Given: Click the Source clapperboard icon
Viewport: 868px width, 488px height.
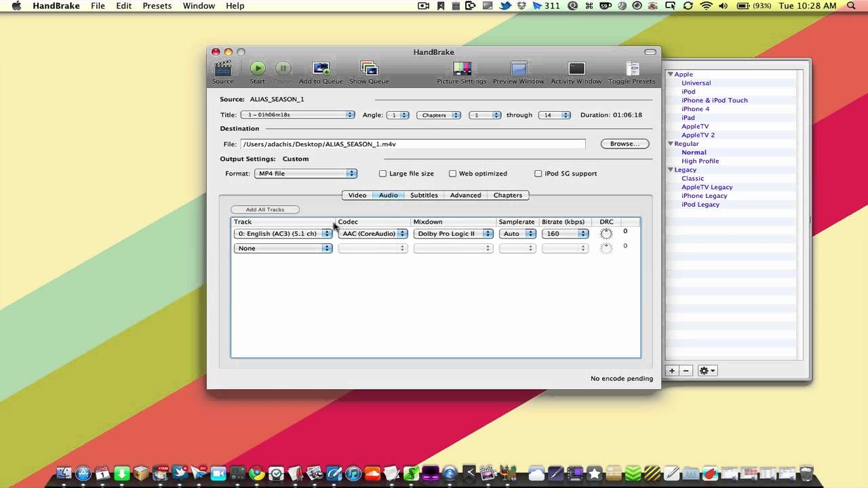Looking at the screenshot, I should coord(222,68).
